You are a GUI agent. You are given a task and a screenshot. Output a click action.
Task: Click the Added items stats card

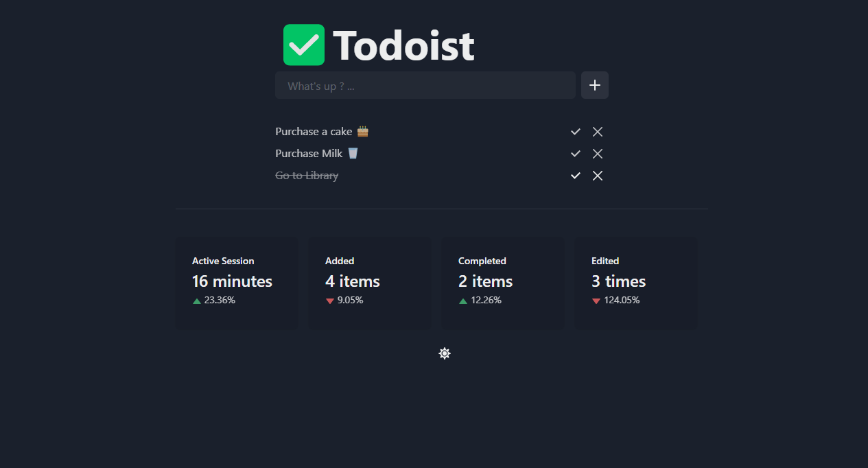pyautogui.click(x=370, y=283)
